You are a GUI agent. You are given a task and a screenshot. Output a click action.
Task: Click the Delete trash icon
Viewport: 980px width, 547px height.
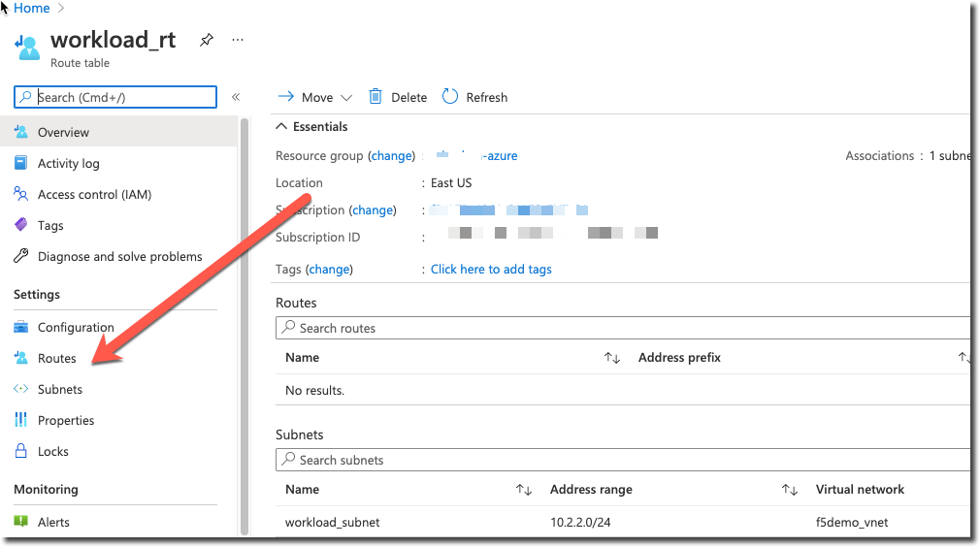pos(376,97)
